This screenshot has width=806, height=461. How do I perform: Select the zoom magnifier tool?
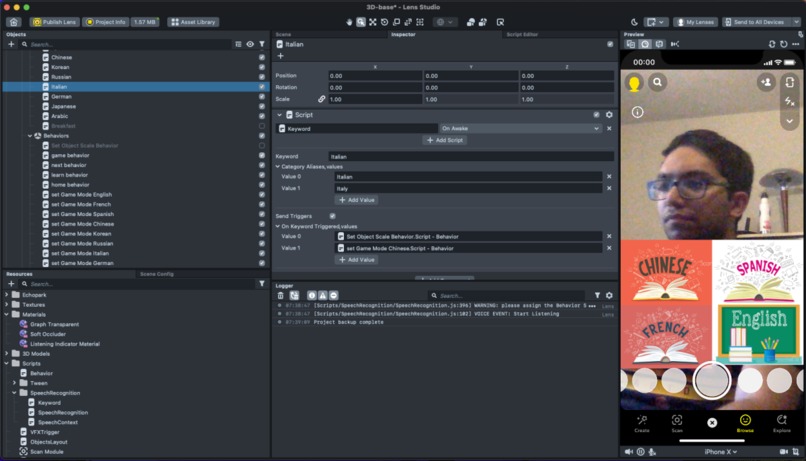361,22
